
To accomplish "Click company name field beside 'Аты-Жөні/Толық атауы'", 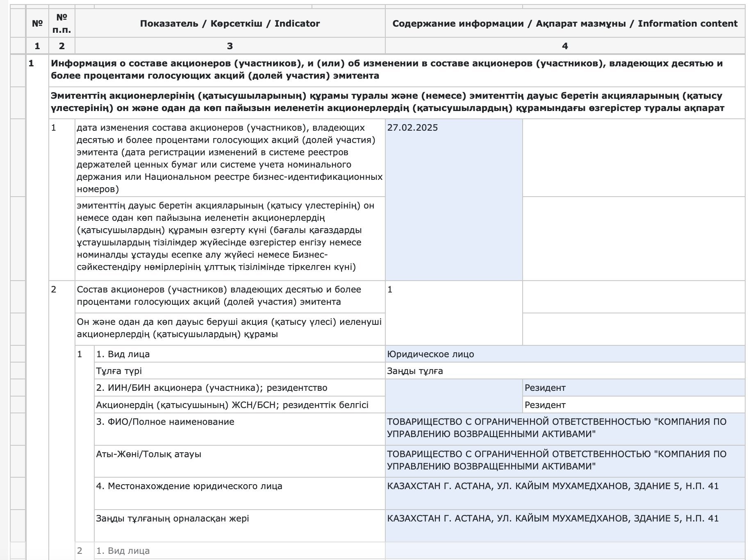I will point(564,461).
